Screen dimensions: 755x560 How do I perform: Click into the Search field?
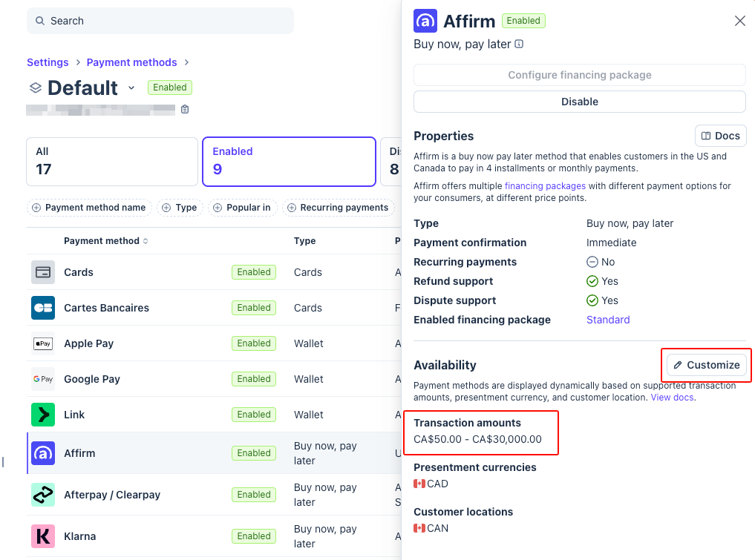point(160,21)
